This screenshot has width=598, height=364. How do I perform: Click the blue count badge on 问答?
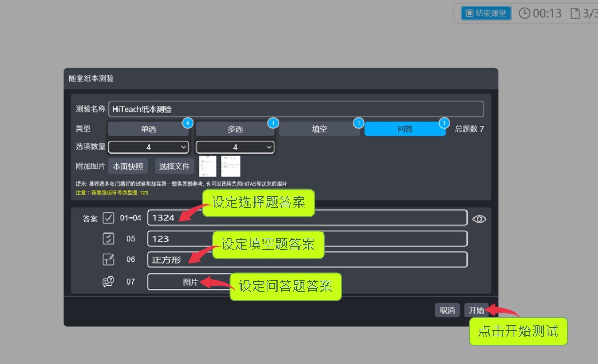point(443,123)
